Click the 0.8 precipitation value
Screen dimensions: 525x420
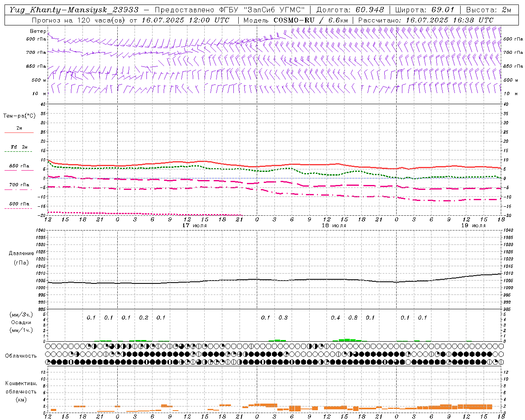353,317
